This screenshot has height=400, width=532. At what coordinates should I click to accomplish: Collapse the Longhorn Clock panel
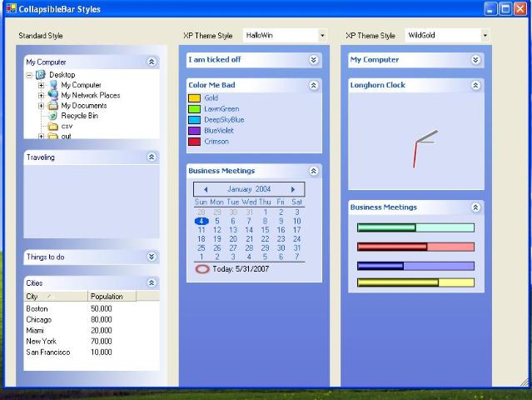pyautogui.click(x=475, y=85)
